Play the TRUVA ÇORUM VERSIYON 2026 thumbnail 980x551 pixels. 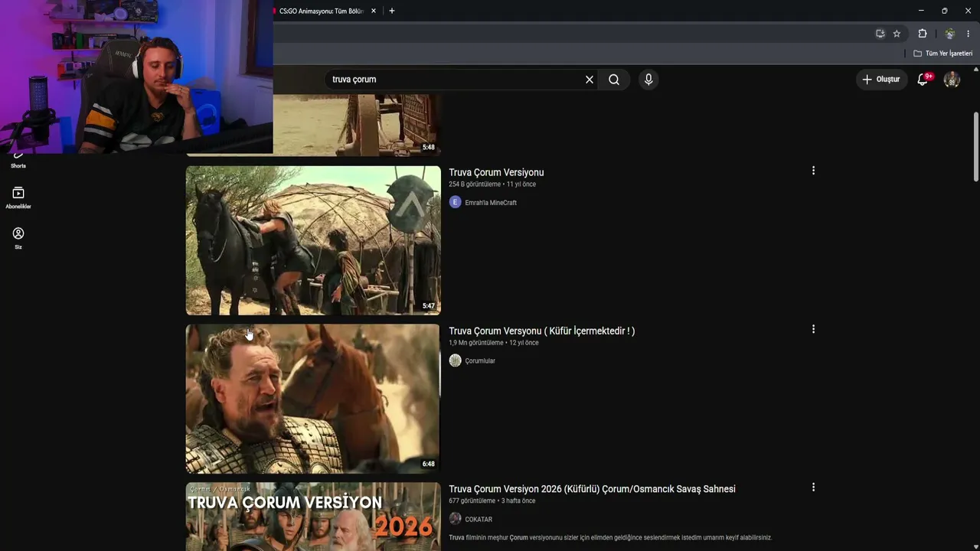pos(313,517)
